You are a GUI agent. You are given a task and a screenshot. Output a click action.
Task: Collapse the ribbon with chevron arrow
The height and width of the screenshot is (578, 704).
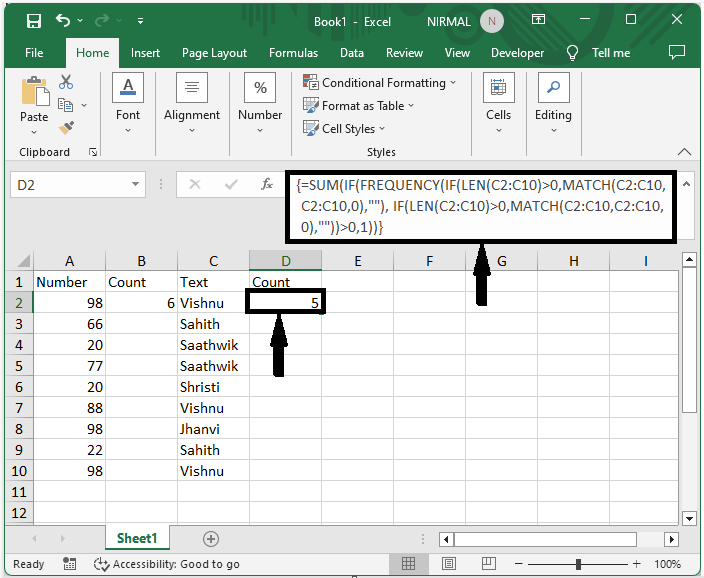pos(684,152)
